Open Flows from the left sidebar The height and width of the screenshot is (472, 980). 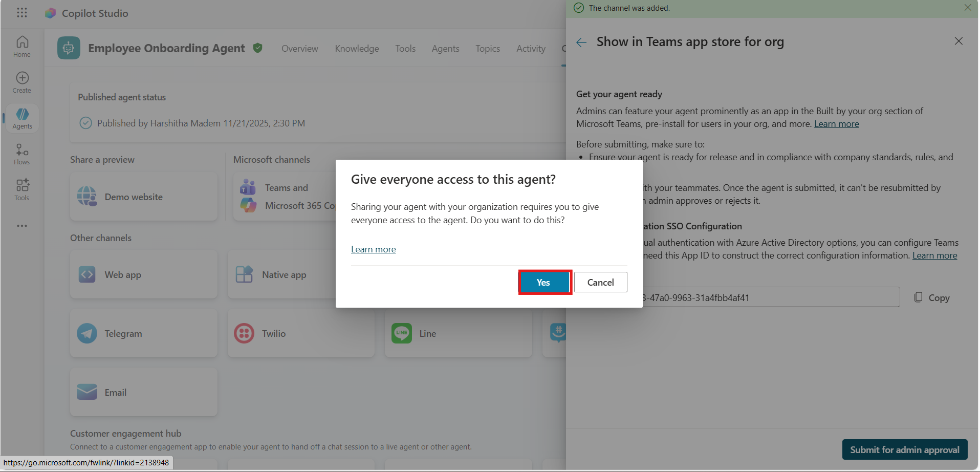click(x=22, y=154)
